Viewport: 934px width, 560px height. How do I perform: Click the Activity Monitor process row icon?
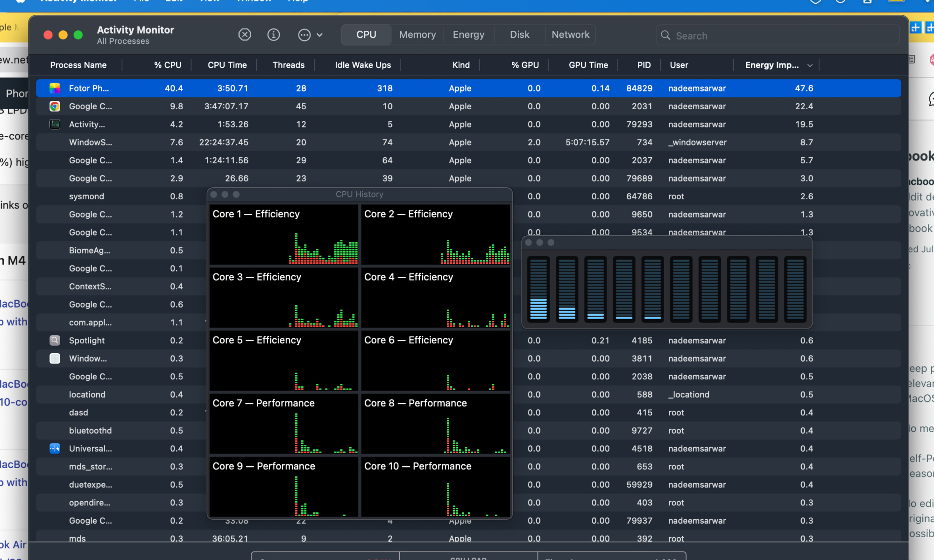coord(55,124)
